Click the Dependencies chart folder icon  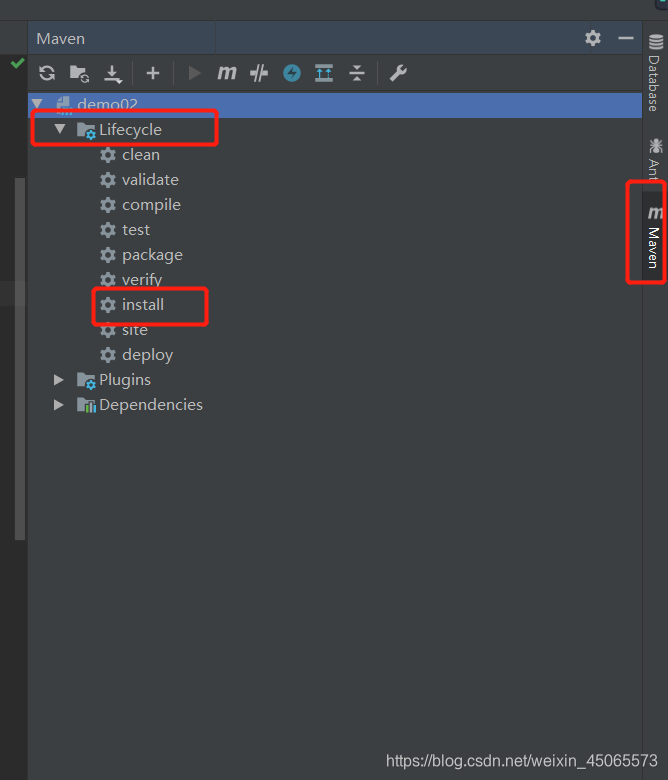click(x=86, y=405)
